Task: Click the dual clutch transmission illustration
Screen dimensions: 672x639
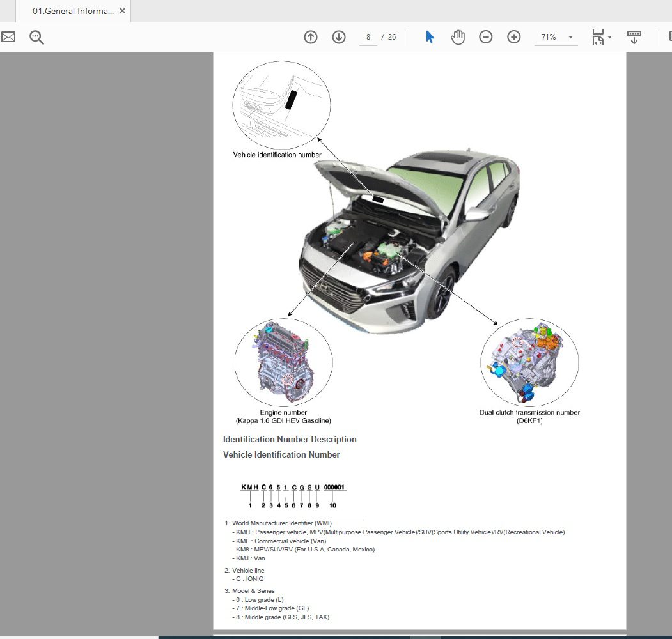Action: [x=529, y=362]
